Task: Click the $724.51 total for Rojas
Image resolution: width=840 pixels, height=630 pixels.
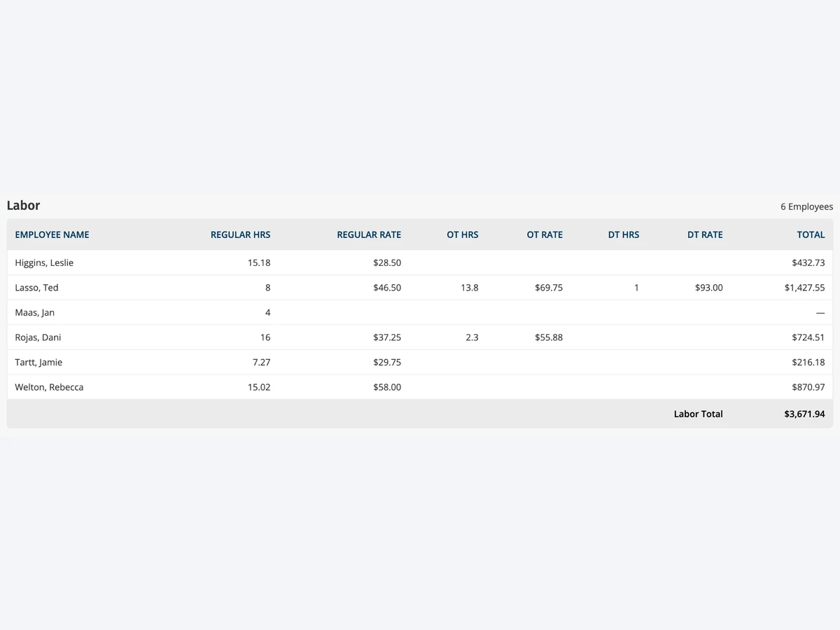Action: coord(808,337)
